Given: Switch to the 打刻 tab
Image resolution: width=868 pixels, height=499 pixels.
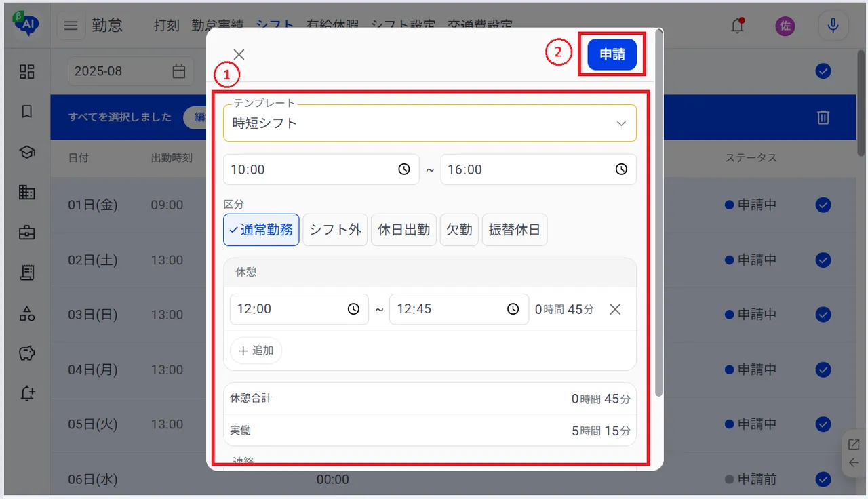Looking at the screenshot, I should pos(167,26).
